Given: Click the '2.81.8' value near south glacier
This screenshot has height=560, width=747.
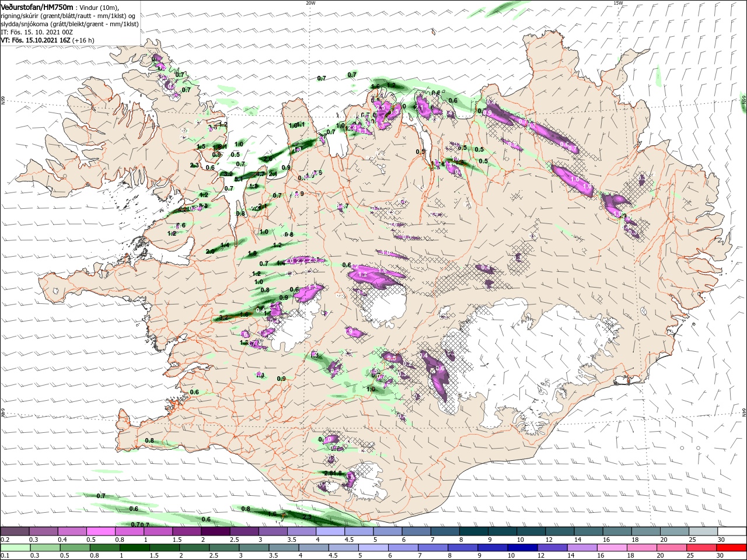Looking at the screenshot, I should [x=332, y=473].
